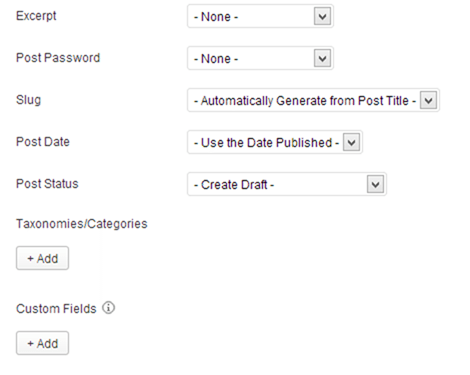Add a new Custom Fields entry
Viewport: 470px width, 375px height.
pyautogui.click(x=42, y=343)
